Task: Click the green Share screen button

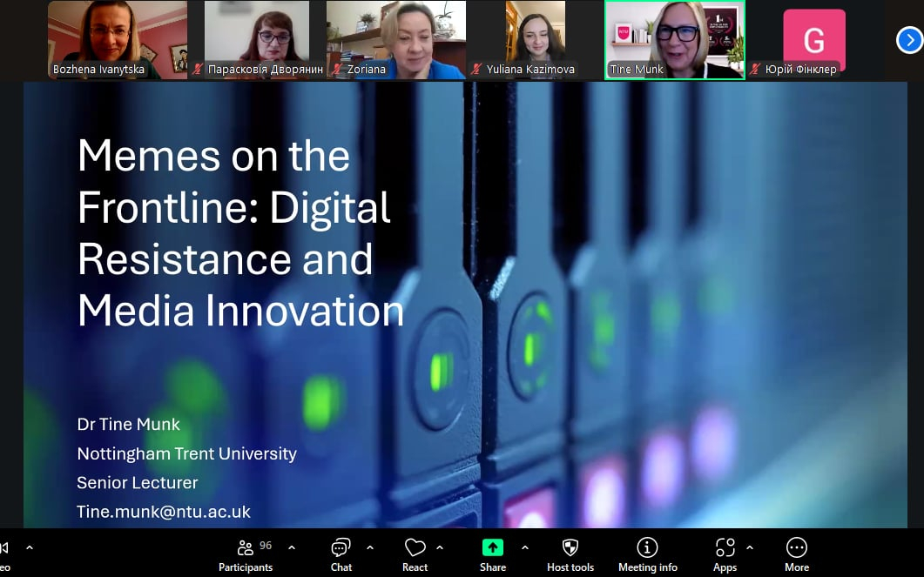Action: (x=493, y=554)
